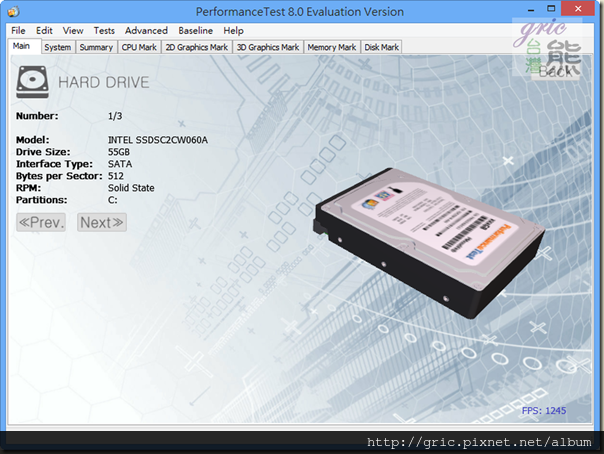Click the Back button
This screenshot has width=604, height=454.
(555, 71)
